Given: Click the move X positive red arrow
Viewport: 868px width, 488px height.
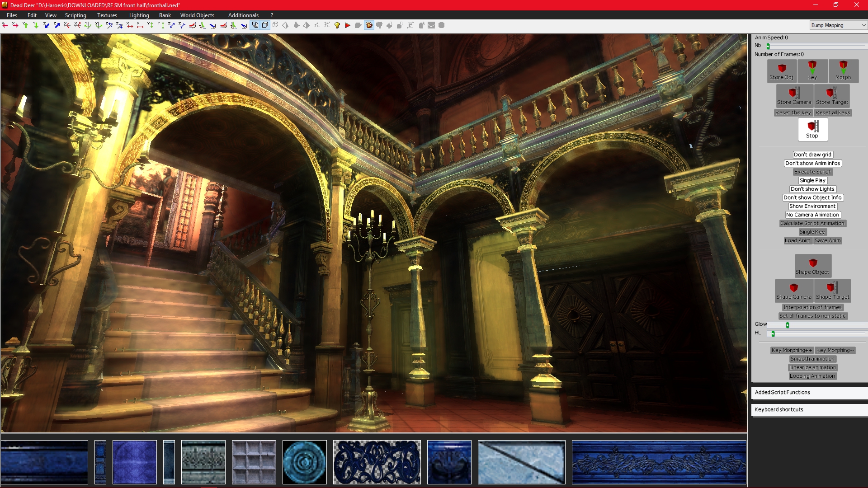Looking at the screenshot, I should (x=15, y=25).
